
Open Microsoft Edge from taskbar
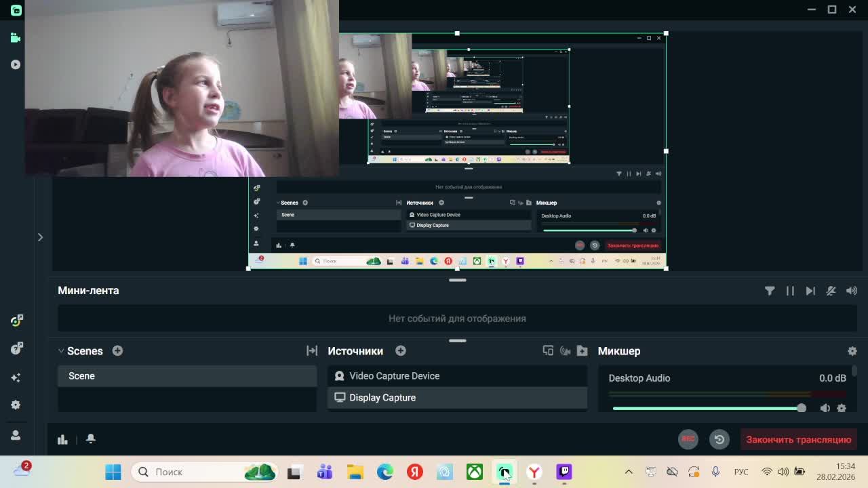click(x=385, y=472)
